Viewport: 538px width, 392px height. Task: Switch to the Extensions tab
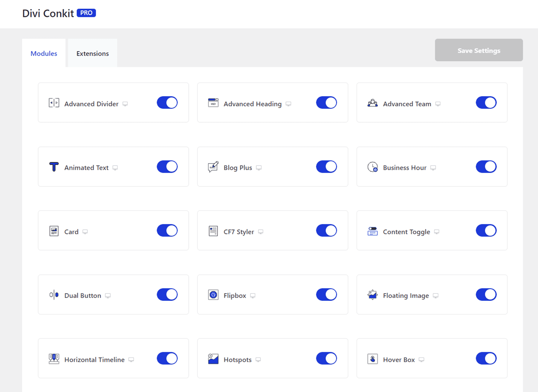click(x=92, y=53)
